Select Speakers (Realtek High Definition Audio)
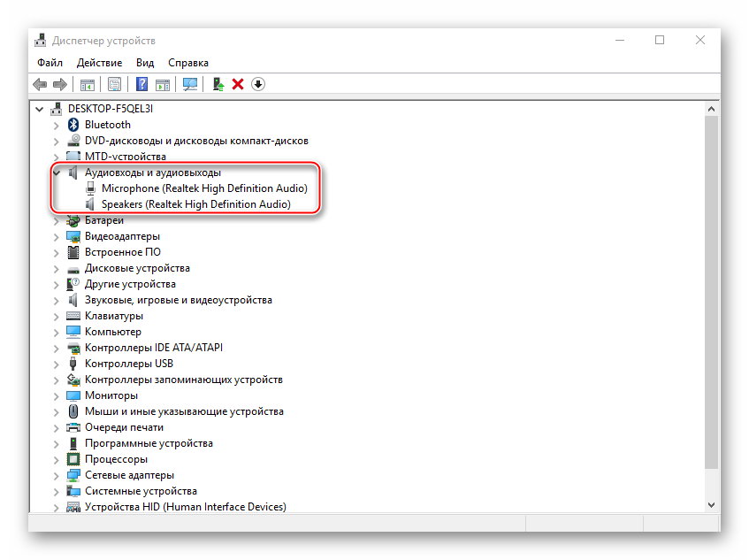Viewport: 749px width, 560px height. (195, 204)
